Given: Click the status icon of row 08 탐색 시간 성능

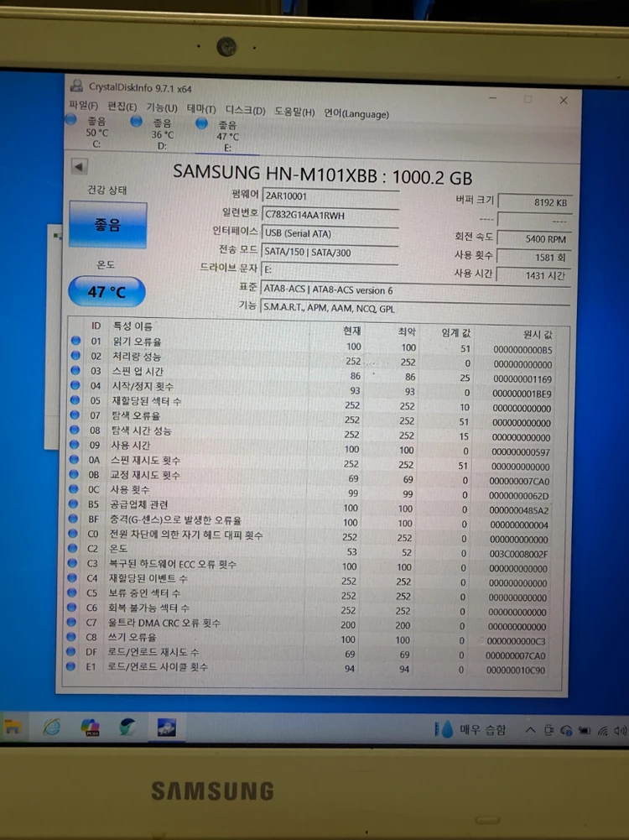Looking at the screenshot, I should [75, 430].
